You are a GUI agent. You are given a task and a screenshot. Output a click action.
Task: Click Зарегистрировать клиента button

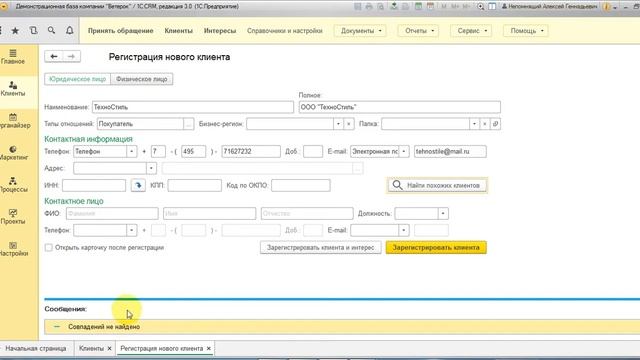point(436,247)
